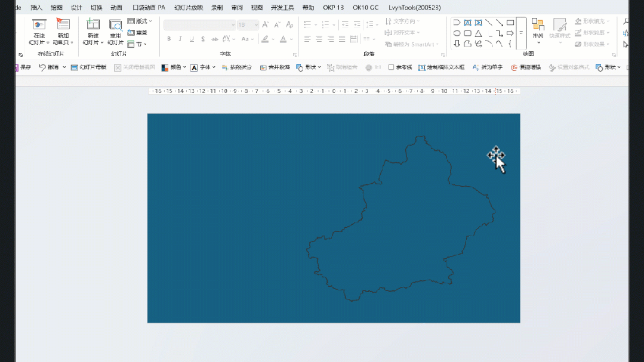Click the horizontal ruler
Image resolution: width=644 pixels, height=362 pixels.
(334, 91)
